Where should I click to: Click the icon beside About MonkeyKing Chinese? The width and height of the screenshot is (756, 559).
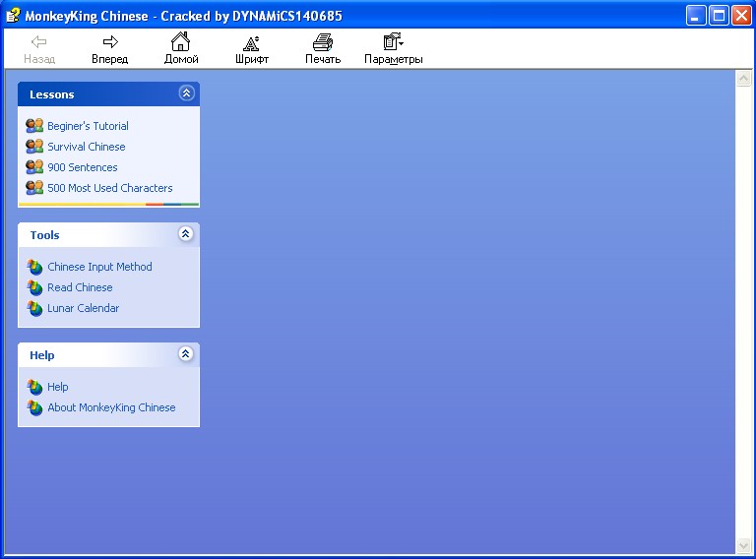point(34,407)
